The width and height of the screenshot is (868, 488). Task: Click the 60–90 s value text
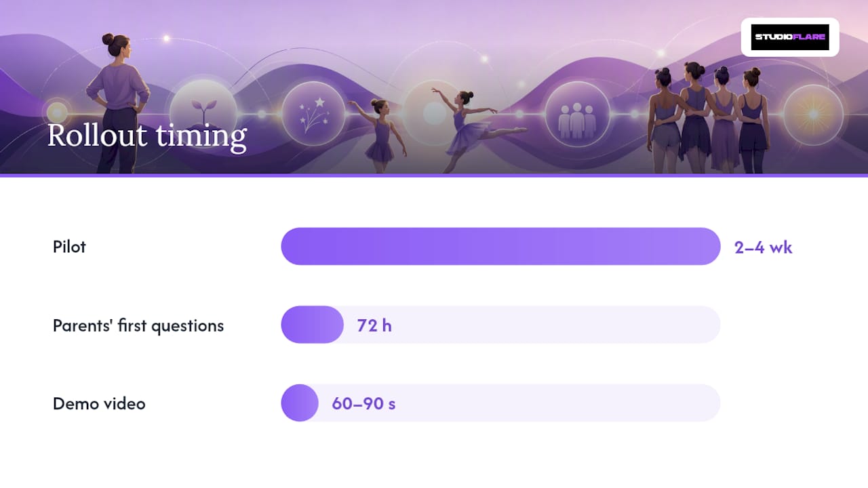pos(363,404)
